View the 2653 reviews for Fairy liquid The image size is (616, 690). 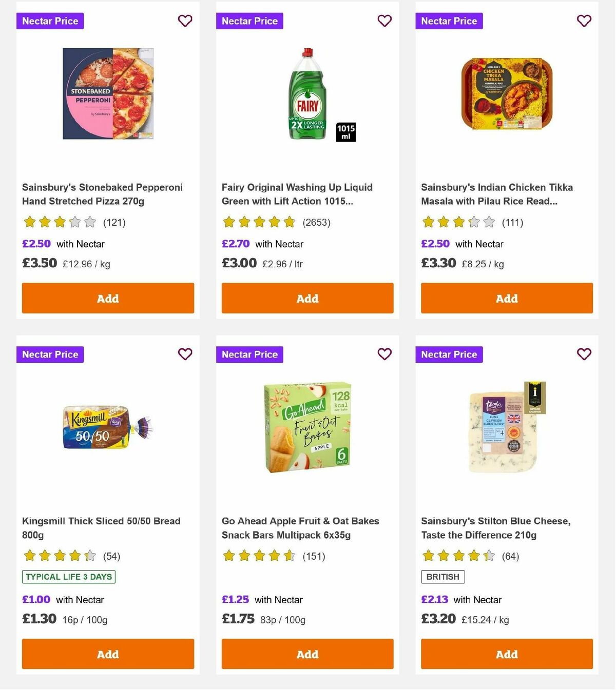pos(315,223)
